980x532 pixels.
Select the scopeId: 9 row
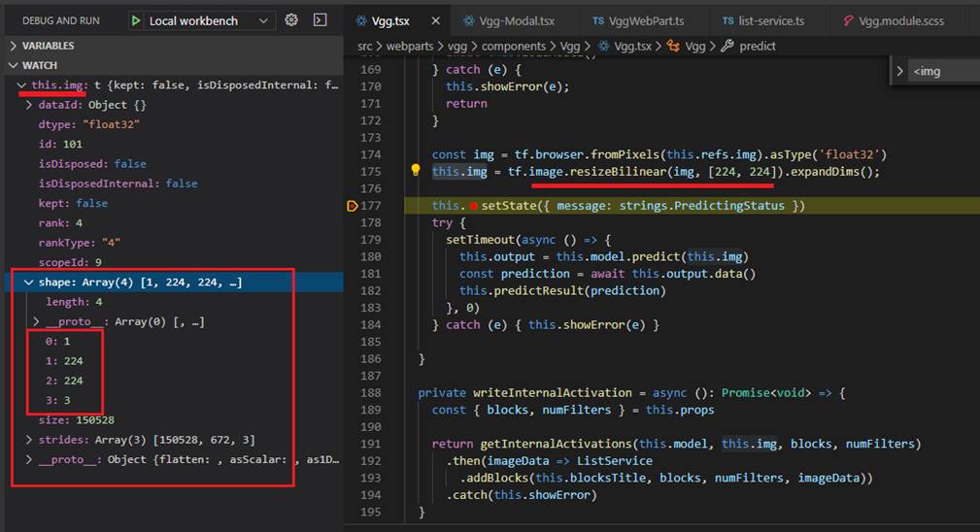[x=174, y=262]
